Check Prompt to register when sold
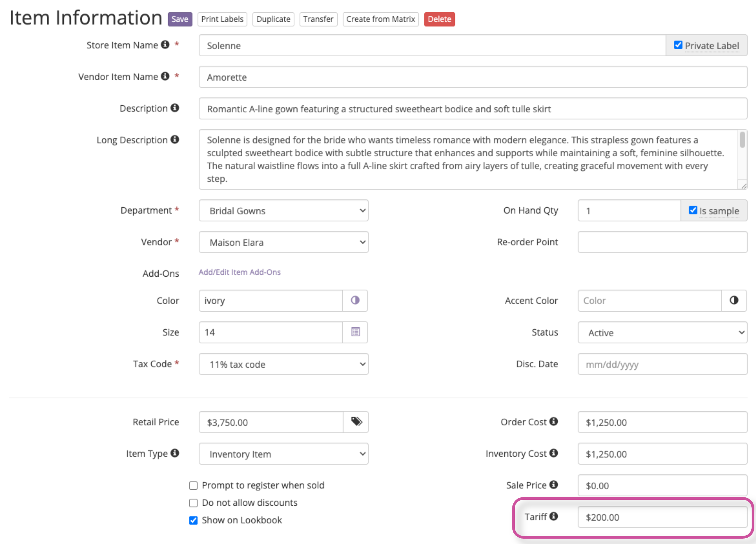 [x=193, y=485]
